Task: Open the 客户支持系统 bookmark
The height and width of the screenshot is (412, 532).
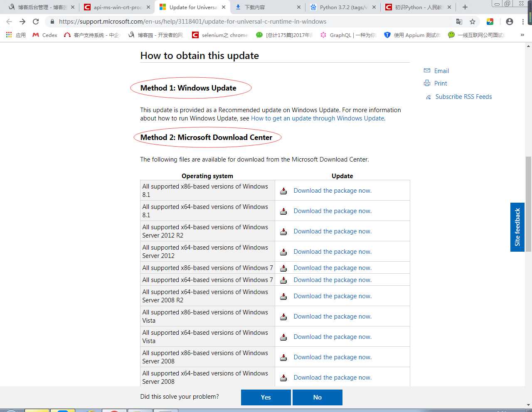Action: [x=91, y=35]
